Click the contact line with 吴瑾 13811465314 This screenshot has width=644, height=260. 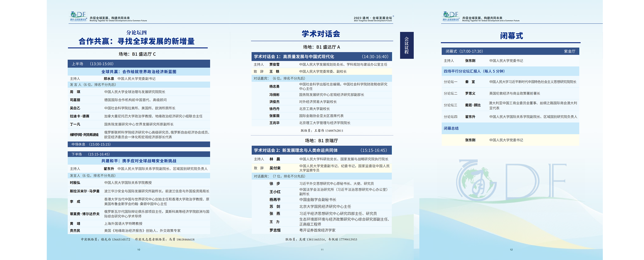(x=321, y=239)
